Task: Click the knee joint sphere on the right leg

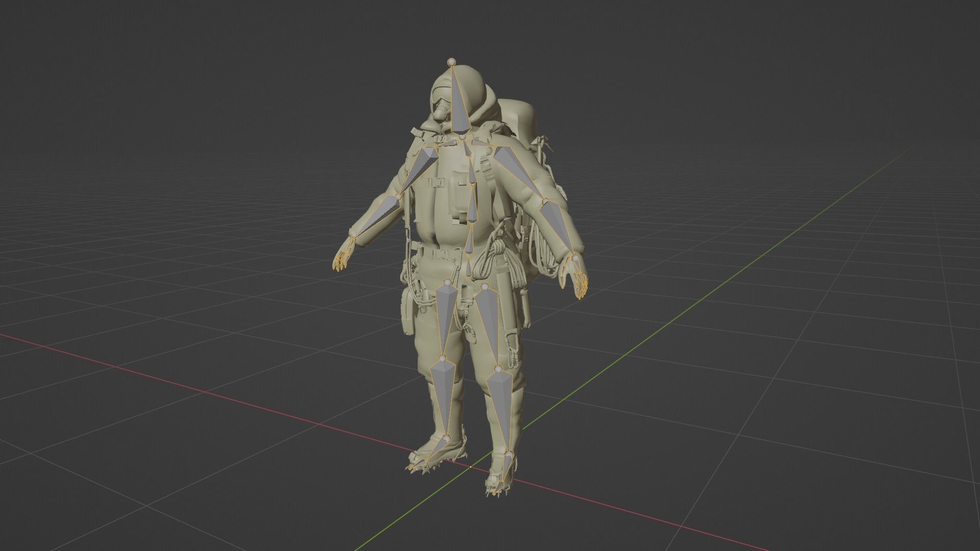Action: (443, 358)
